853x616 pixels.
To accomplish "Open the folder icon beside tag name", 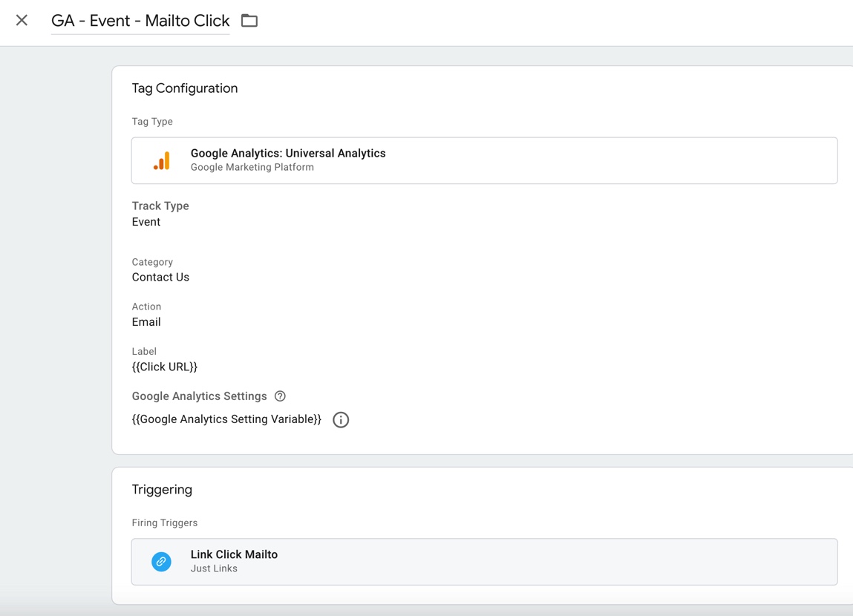I will pos(249,21).
